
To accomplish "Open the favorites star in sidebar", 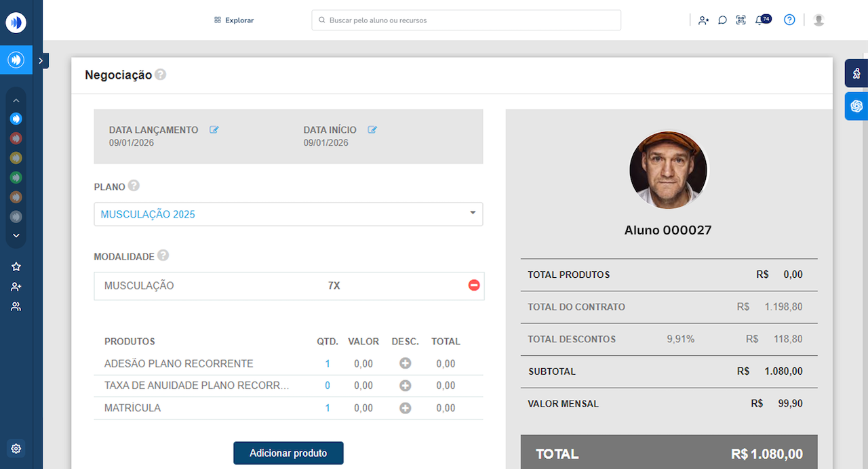I will (16, 267).
